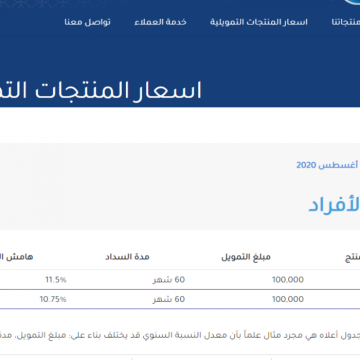The width and height of the screenshot is (360, 360).
Task: Click the مدة السداد column header
Action: pos(127,257)
